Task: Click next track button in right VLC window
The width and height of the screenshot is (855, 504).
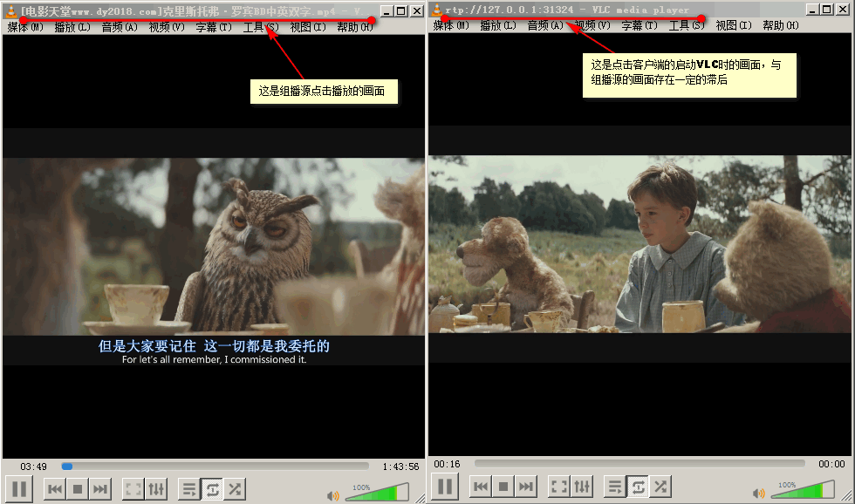Action: (x=525, y=486)
